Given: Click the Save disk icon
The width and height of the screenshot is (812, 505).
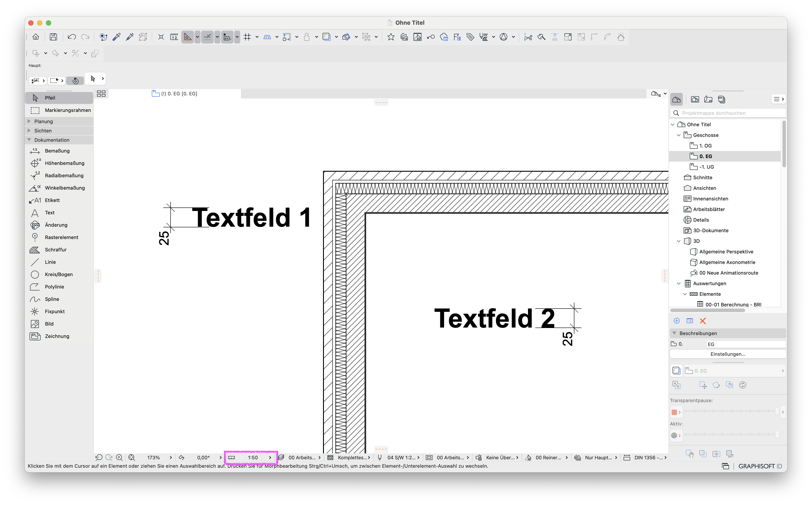Looking at the screenshot, I should 53,37.
